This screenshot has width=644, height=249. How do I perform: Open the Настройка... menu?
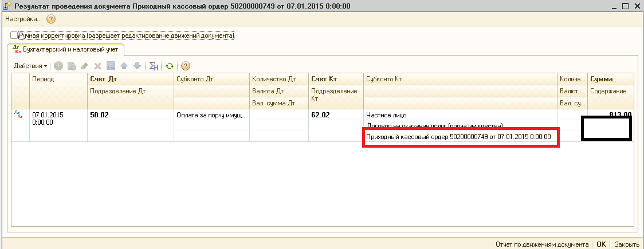(23, 19)
